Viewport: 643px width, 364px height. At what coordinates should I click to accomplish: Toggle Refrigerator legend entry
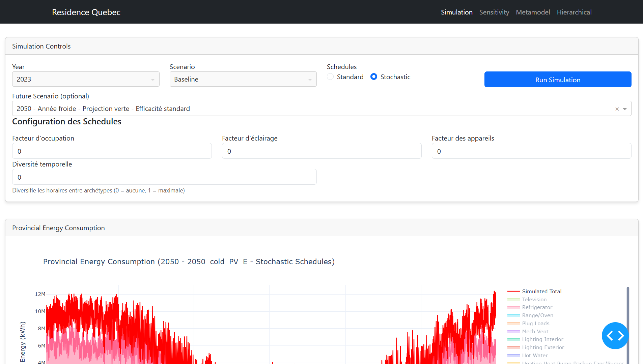530,307
